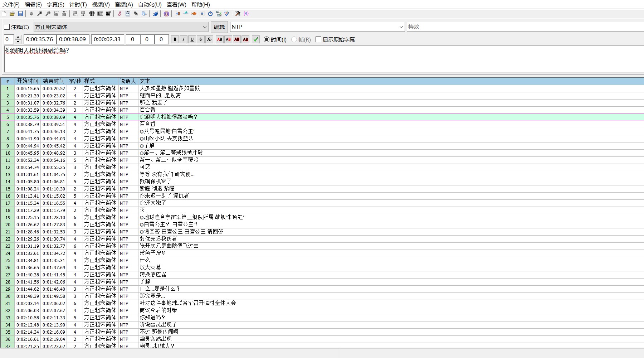Jump video to subtitle end icon
Screen dimensions: 644x358
point(64,14)
